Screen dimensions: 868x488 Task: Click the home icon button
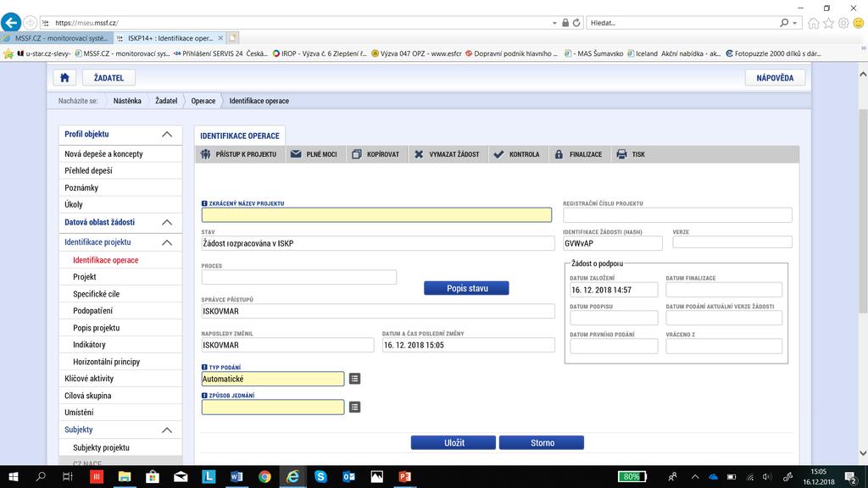click(64, 77)
